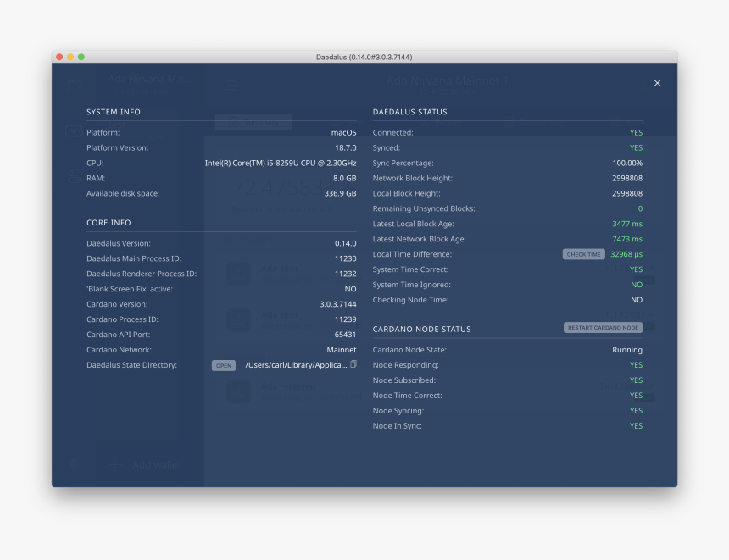729x560 pixels.
Task: Click the yellow minimize window button
Action: point(70,57)
